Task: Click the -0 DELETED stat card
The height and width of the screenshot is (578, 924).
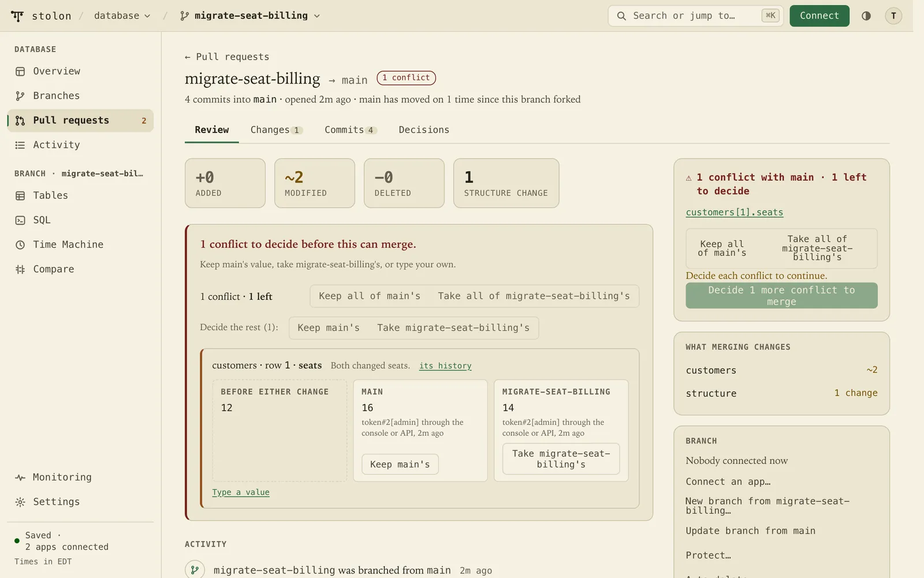Action: (x=404, y=183)
